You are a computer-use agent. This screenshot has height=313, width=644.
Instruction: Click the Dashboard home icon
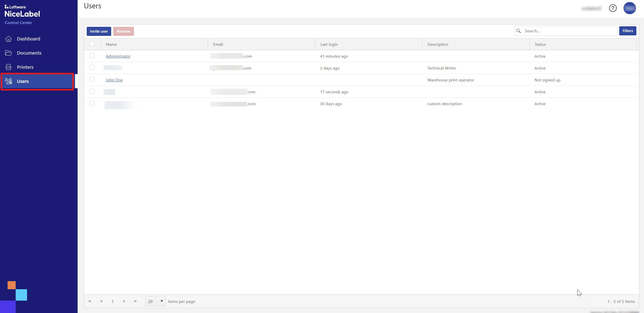[x=8, y=39]
